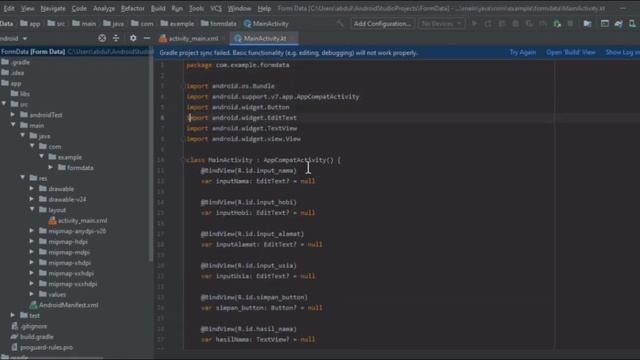Open the Tools menu

(x=196, y=8)
